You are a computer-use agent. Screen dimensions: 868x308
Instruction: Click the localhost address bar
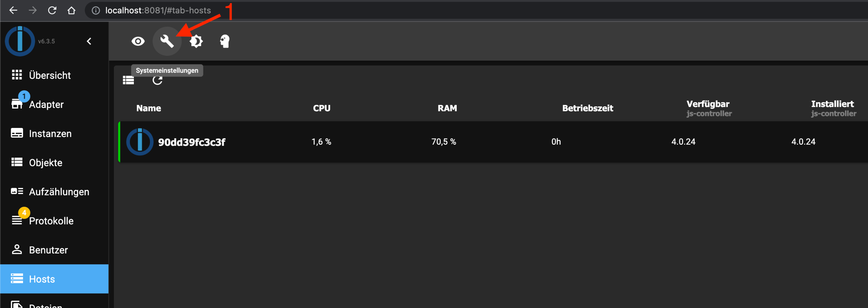(x=472, y=10)
